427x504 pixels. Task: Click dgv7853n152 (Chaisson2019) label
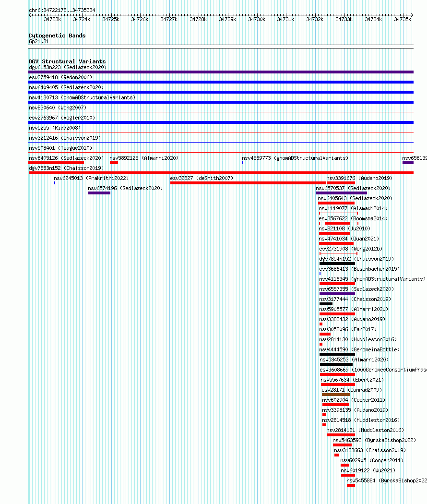coord(66,168)
